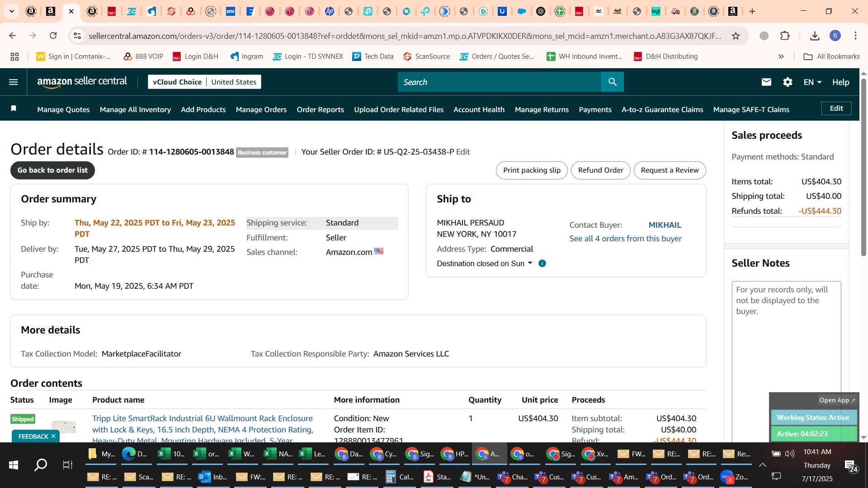Click the FEEDBACK tab
Viewport: 868px width, 488px height.
click(33, 436)
